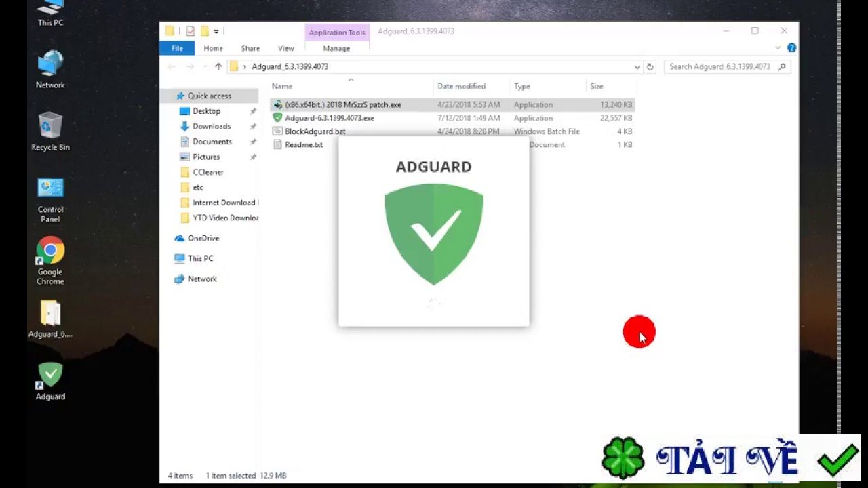Select BlockAdguard.bat in the file list

pos(315,131)
